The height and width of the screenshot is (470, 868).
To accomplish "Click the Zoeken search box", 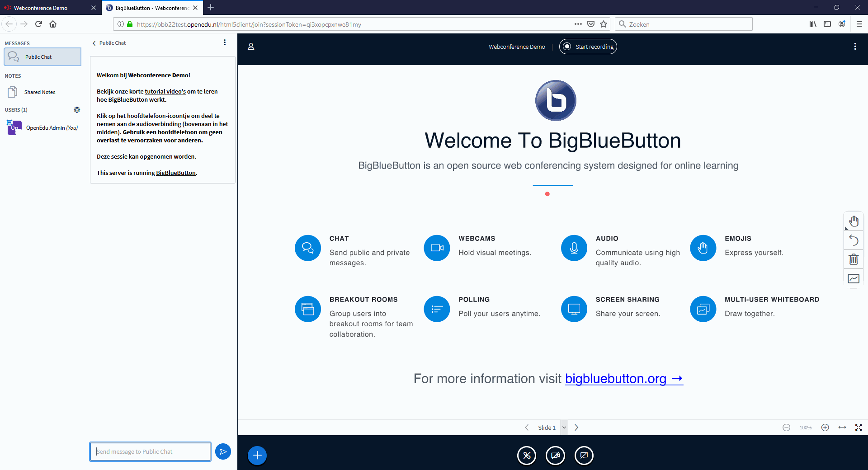I will (684, 24).
